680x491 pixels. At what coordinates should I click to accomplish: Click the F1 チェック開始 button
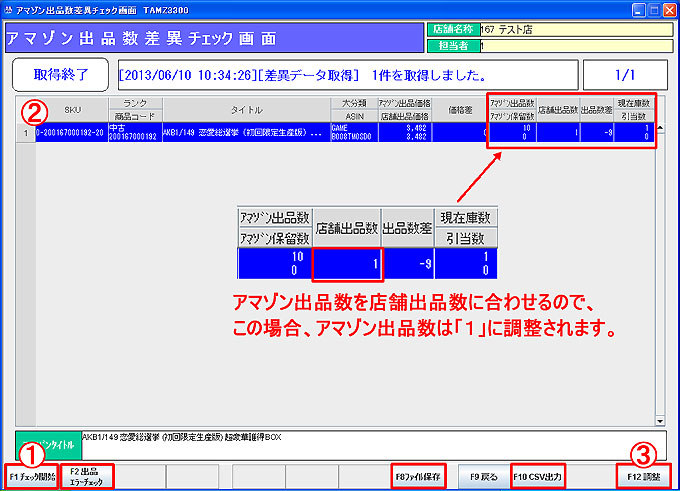point(30,476)
